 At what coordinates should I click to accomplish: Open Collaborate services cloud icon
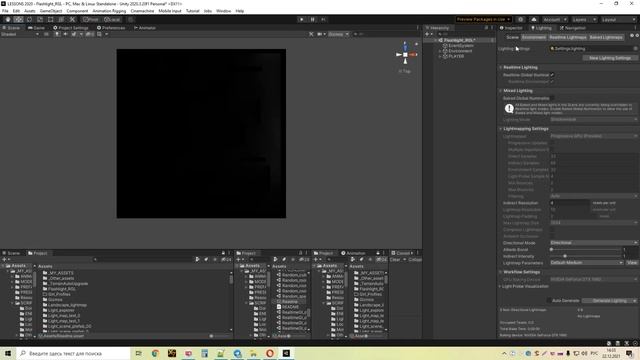point(534,19)
